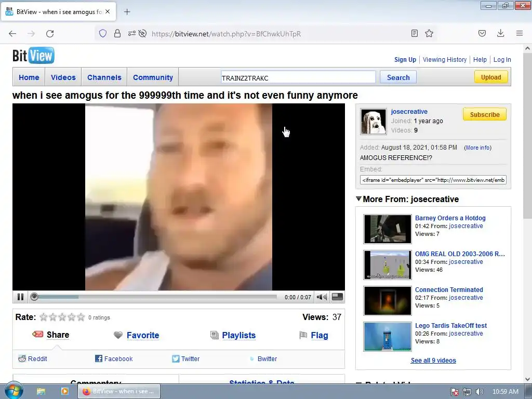Screen dimensions: 532x399
Task: Open the Windows Start orb
Action: click(14, 391)
